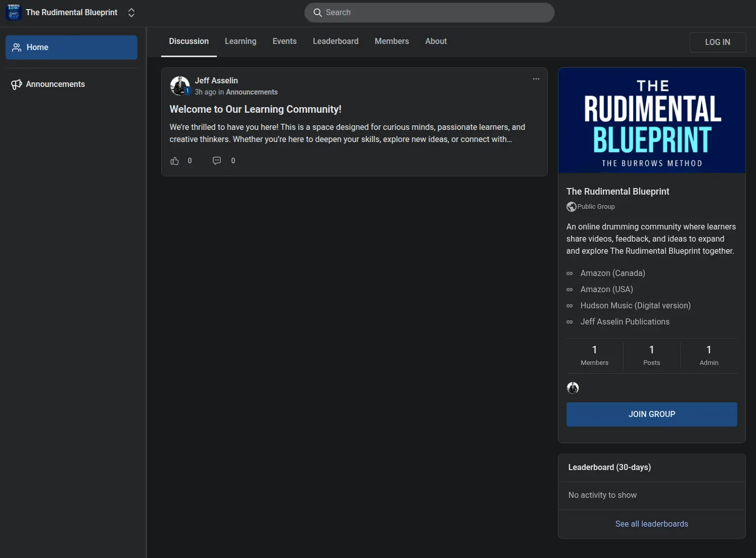Open the Members tab
The width and height of the screenshot is (756, 558).
(392, 41)
